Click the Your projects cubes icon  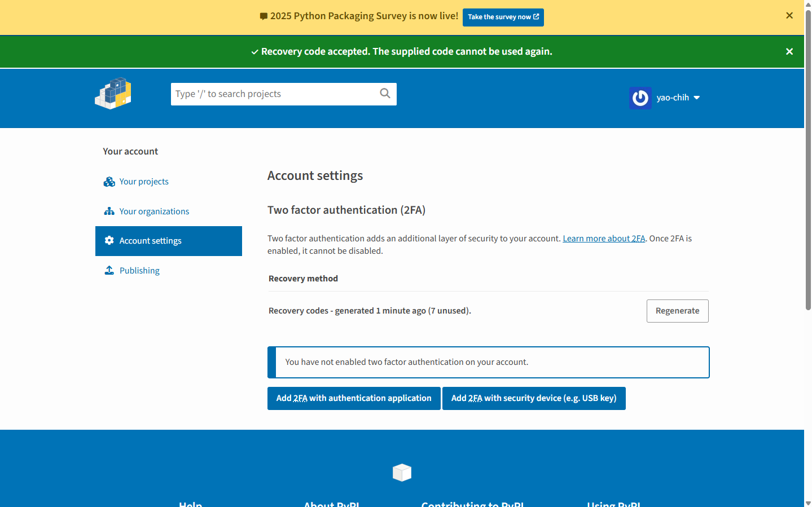tap(109, 182)
